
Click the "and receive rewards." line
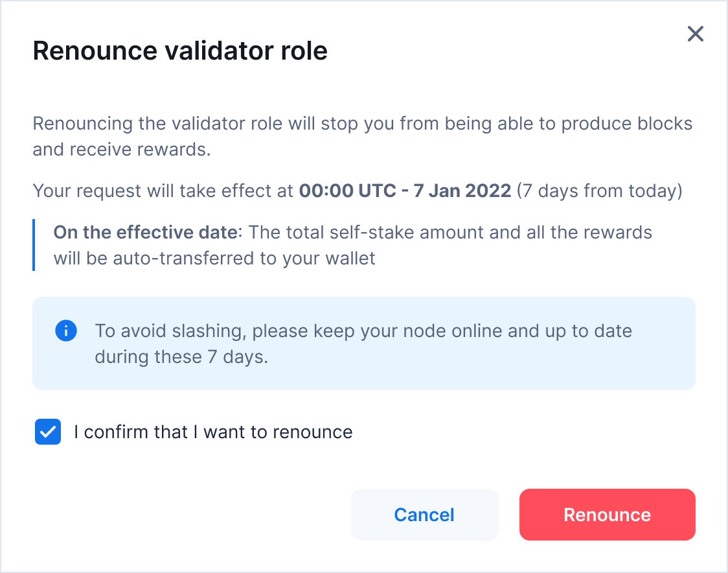point(122,150)
